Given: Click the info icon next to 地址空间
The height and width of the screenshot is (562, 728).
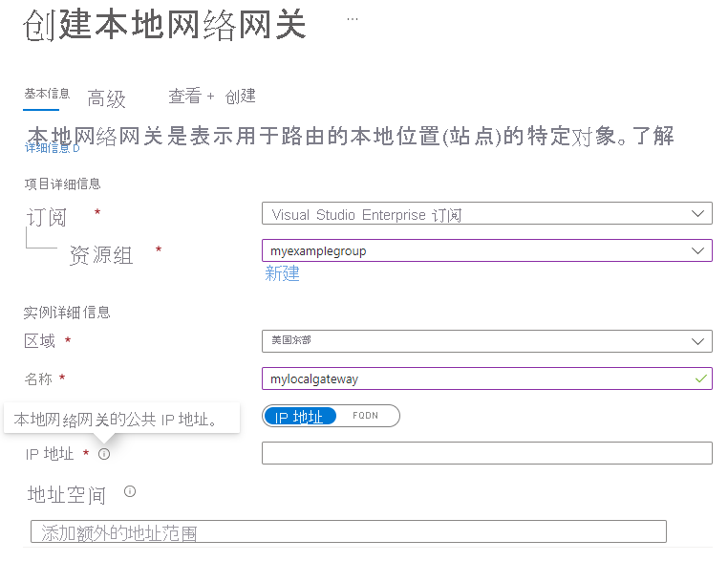Looking at the screenshot, I should [x=130, y=491].
